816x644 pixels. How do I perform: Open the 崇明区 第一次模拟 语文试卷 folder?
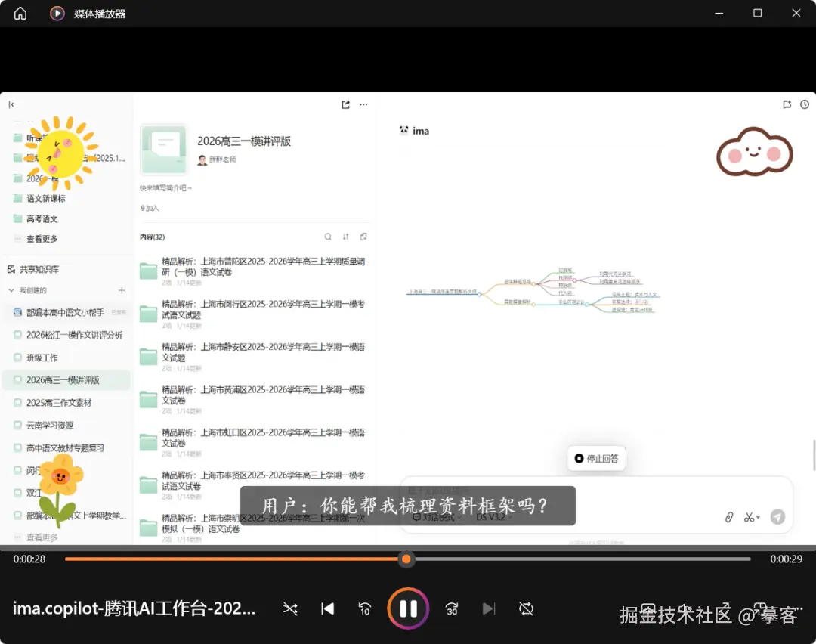click(252, 527)
